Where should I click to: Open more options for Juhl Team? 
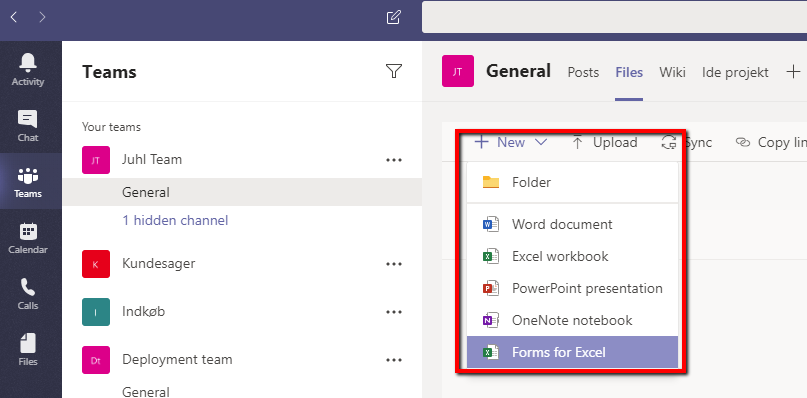coord(394,160)
